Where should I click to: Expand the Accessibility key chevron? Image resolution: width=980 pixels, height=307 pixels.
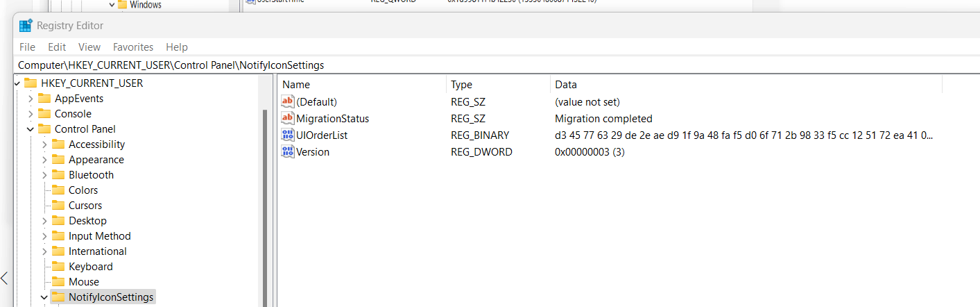(44, 144)
